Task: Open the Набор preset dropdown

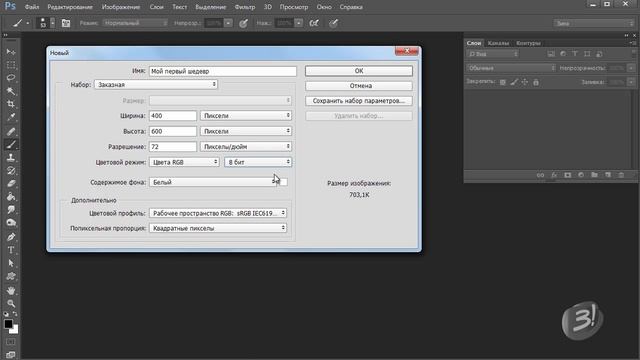Action: click(x=156, y=84)
